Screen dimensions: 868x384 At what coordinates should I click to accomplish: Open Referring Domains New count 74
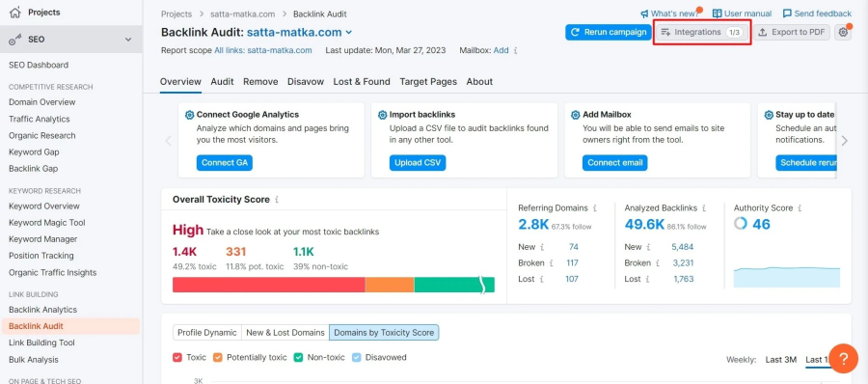(x=574, y=247)
